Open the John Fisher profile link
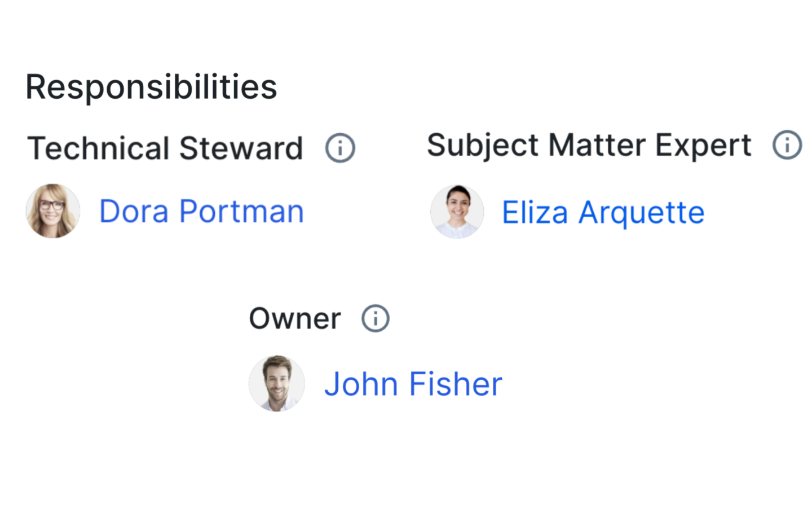The width and height of the screenshot is (812, 508). (413, 384)
